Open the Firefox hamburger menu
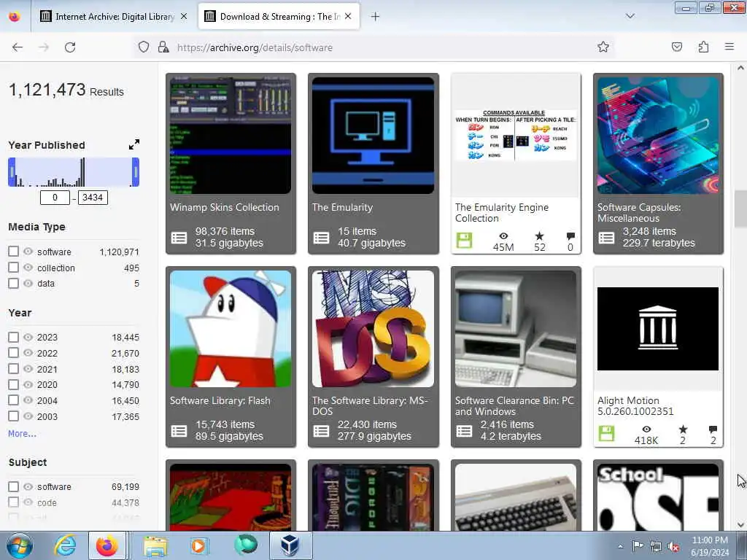 click(x=729, y=47)
